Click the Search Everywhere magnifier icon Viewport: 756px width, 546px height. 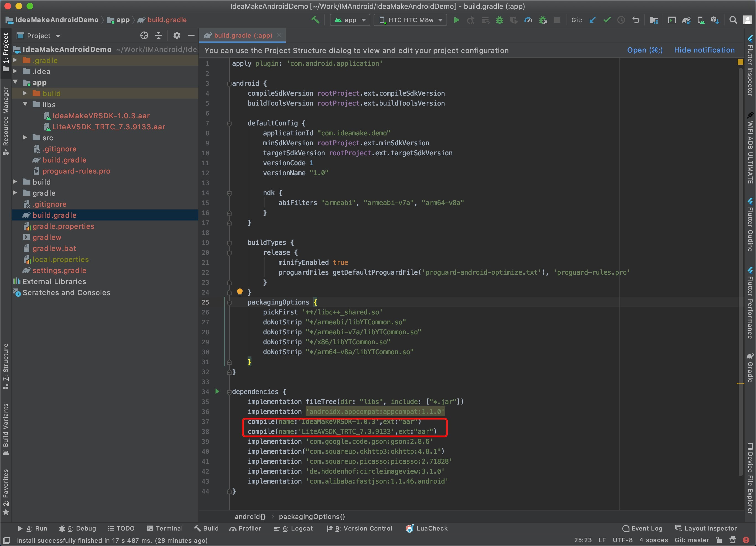click(x=733, y=20)
